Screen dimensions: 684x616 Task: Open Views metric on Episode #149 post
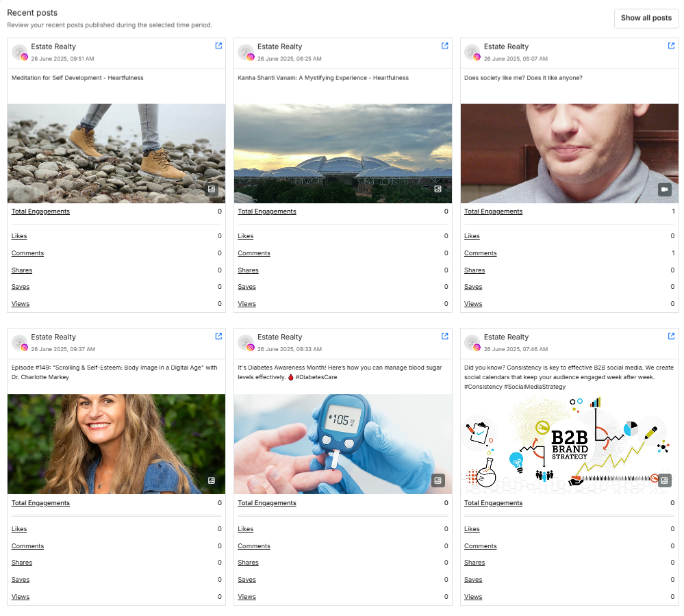coord(21,597)
